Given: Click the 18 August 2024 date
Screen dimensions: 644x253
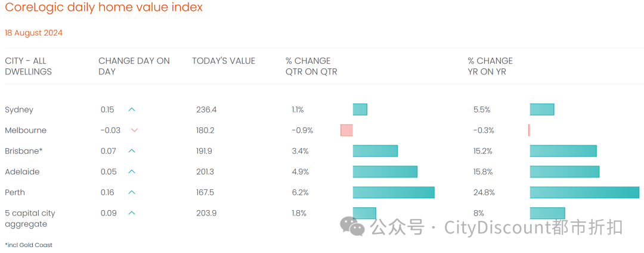Looking at the screenshot, I should click(33, 33).
